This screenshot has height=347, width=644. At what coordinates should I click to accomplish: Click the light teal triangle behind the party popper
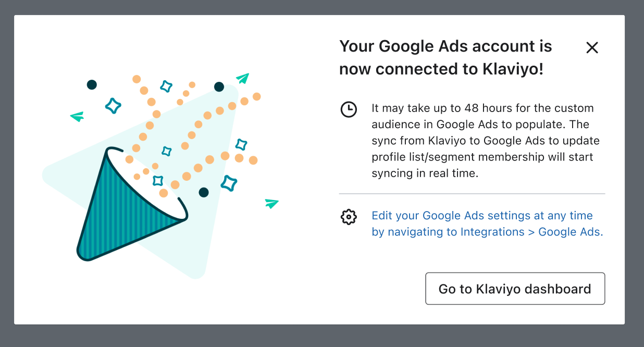pos(208,245)
